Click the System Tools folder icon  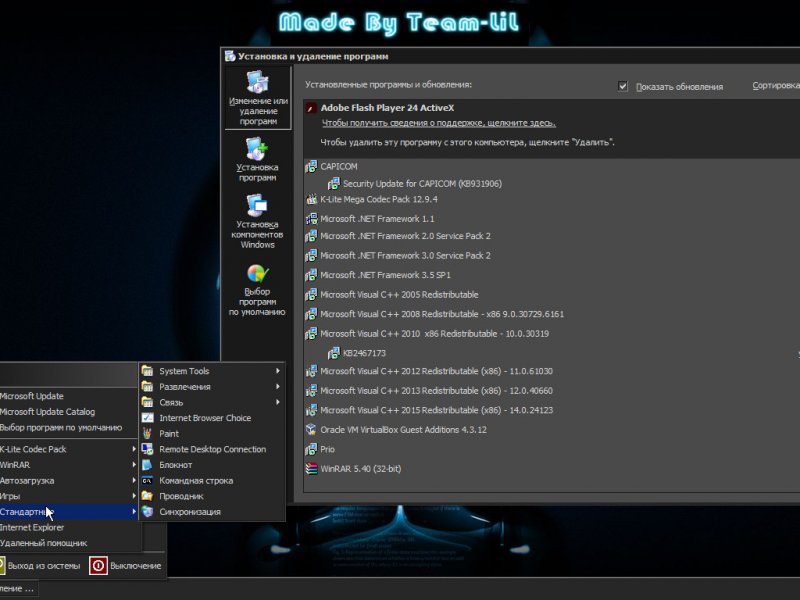147,371
